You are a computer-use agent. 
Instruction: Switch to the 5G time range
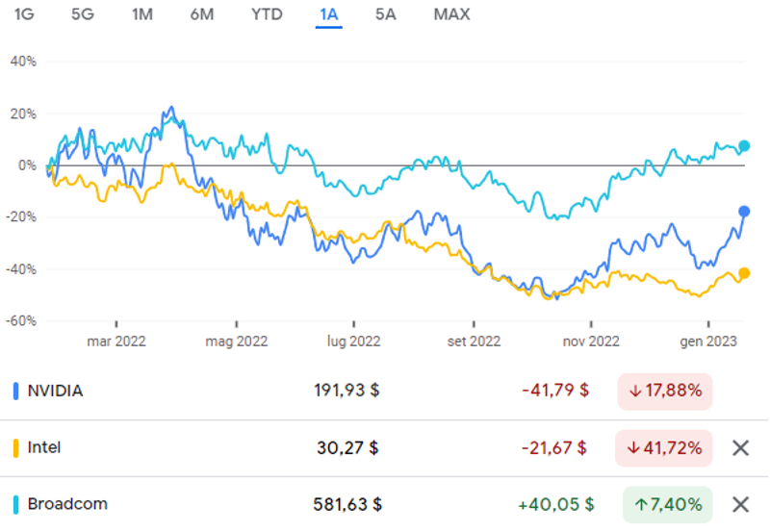pyautogui.click(x=83, y=14)
